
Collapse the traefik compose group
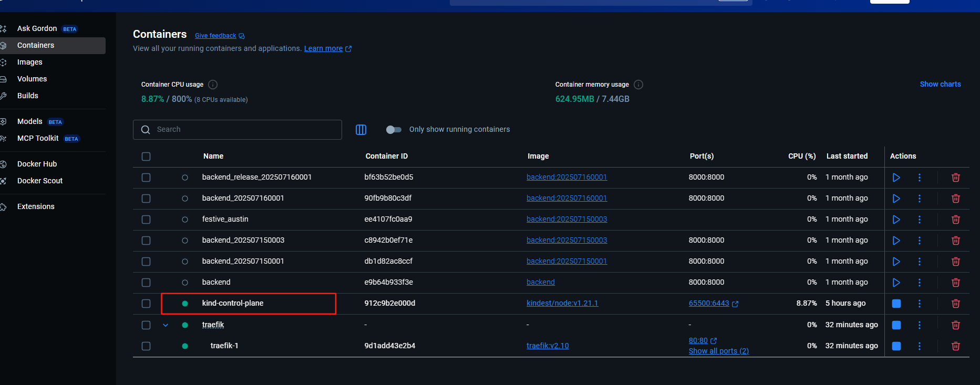tap(166, 325)
